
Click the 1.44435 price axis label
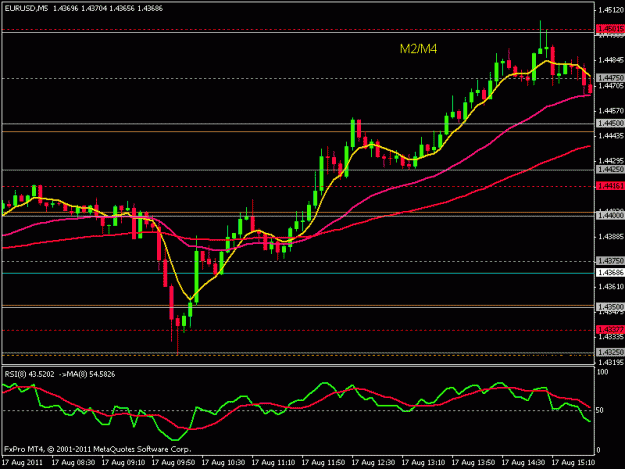pos(611,136)
